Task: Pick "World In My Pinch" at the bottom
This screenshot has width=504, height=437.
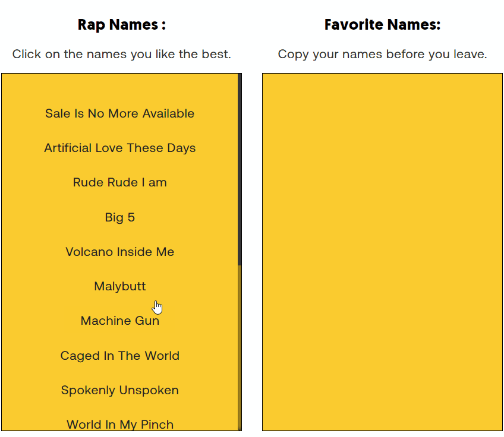Action: [x=119, y=424]
